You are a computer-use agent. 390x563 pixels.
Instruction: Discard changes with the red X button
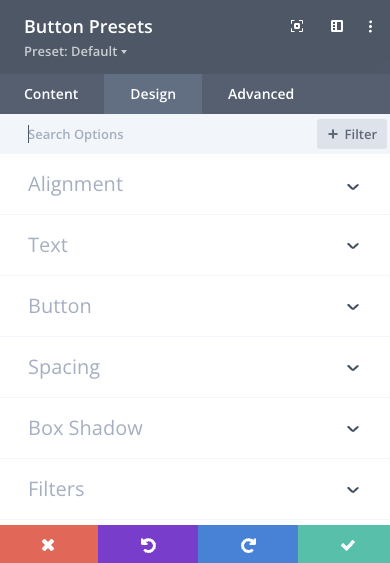pyautogui.click(x=49, y=544)
